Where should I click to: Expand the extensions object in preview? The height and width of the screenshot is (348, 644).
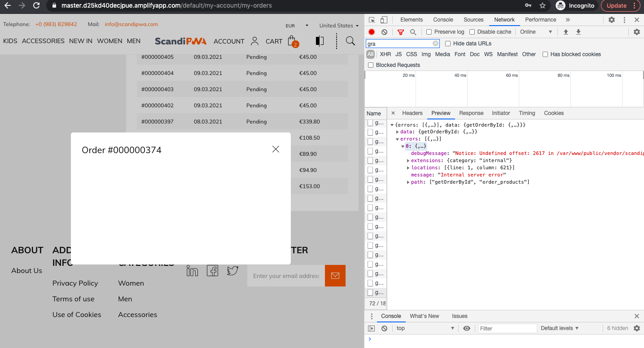[x=408, y=160]
